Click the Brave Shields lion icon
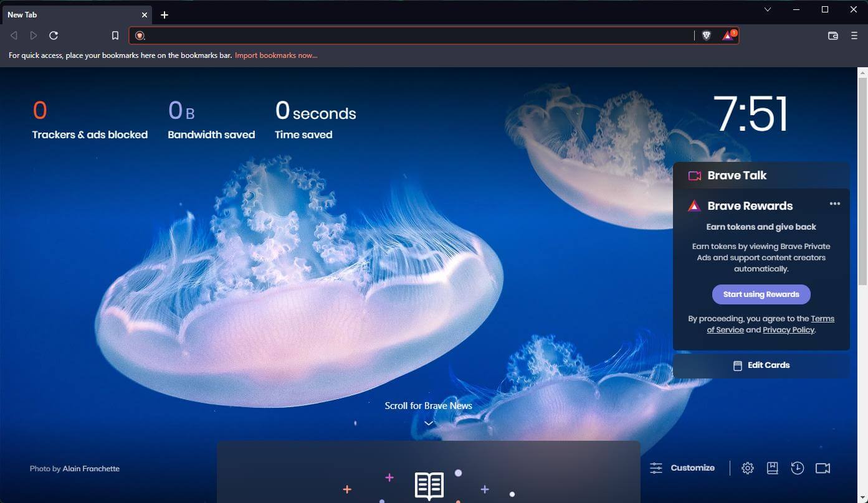The width and height of the screenshot is (868, 503). 706,35
